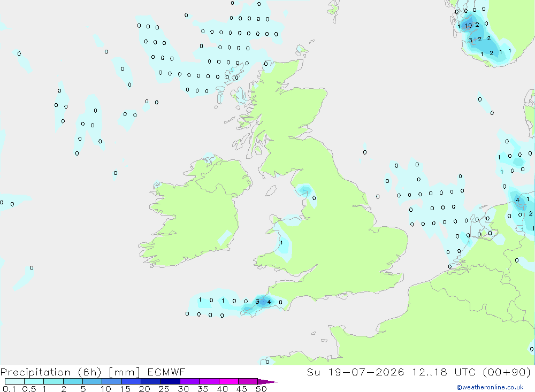Image resolution: width=535 pixels, height=392 pixels.
Task: Click the "1" rainfall value over west Wales
Action: [281, 243]
